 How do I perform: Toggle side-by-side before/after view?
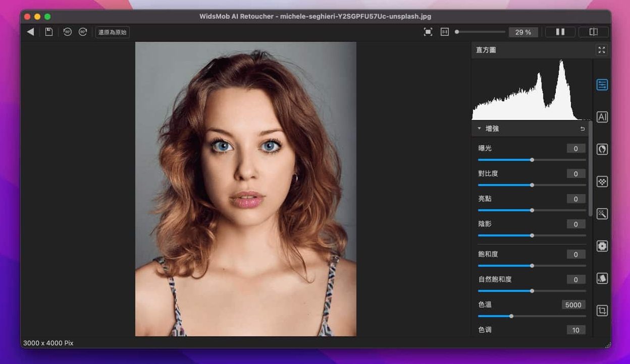[x=560, y=32]
